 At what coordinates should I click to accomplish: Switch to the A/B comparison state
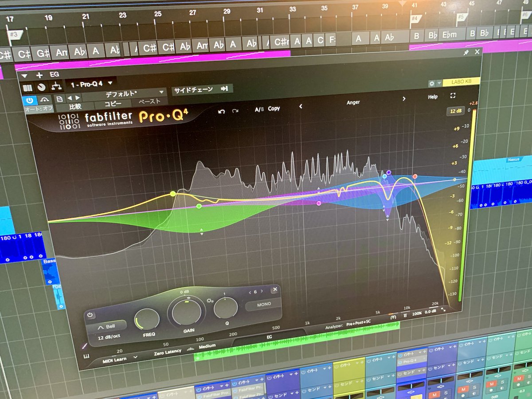coord(259,109)
